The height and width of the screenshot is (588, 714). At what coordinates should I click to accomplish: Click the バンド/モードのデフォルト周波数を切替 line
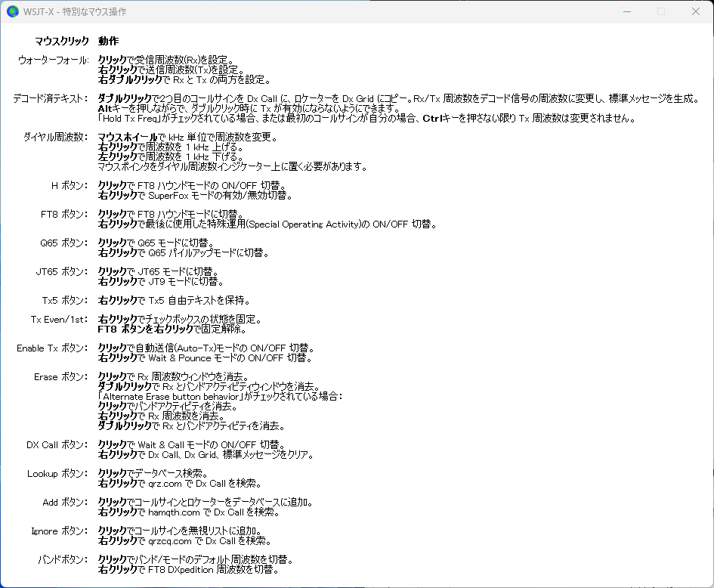tap(196, 560)
